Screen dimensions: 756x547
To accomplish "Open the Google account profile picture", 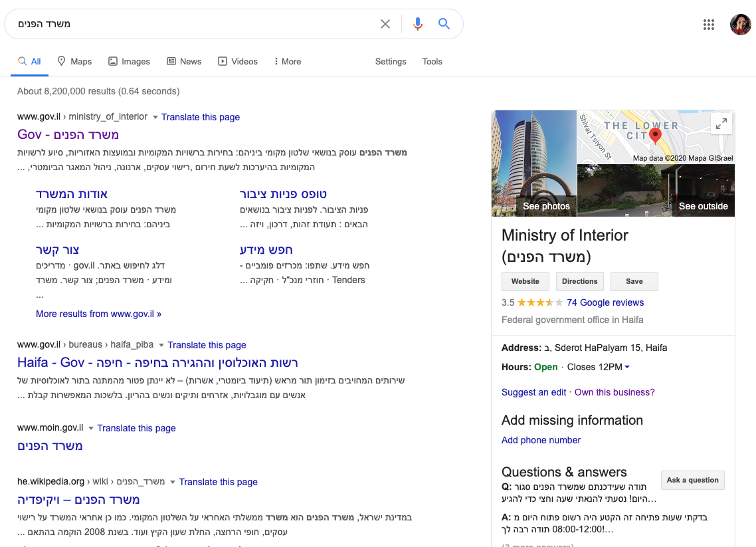I will (741, 25).
